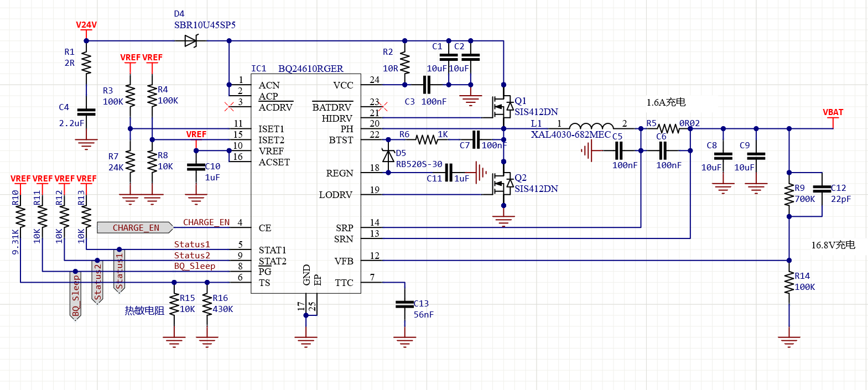Click the R1 2R resistor symbol
The height and width of the screenshot is (390, 868).
(86, 63)
